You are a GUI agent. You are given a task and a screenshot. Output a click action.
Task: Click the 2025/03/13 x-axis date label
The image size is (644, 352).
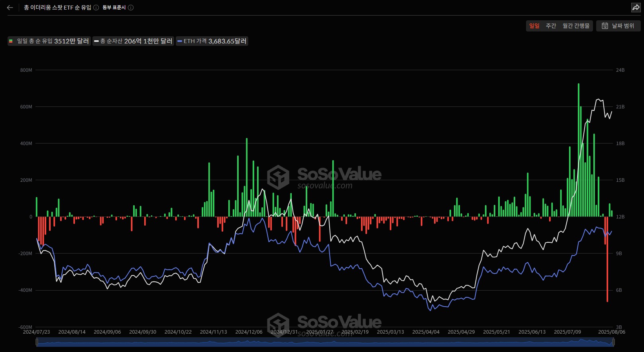pos(391,332)
